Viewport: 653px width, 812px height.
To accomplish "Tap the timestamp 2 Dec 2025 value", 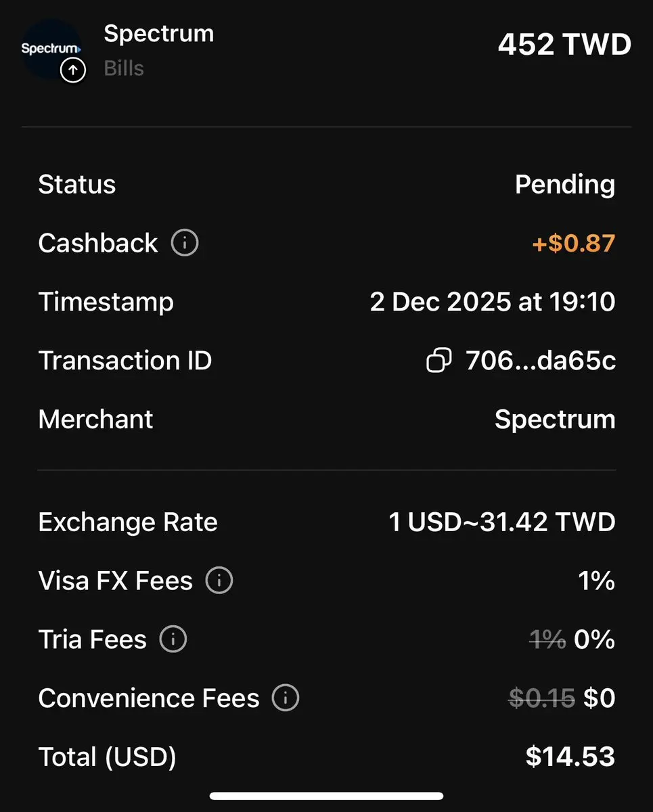I will [493, 302].
